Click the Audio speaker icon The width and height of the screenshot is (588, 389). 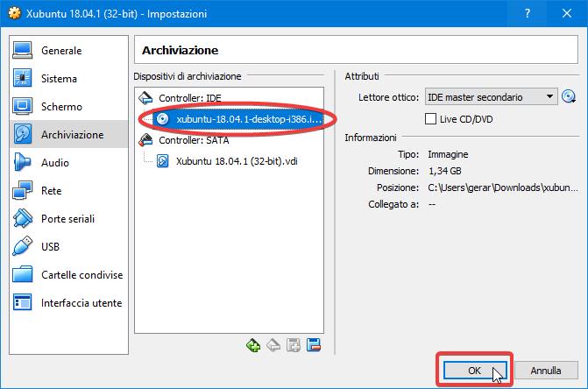22,162
